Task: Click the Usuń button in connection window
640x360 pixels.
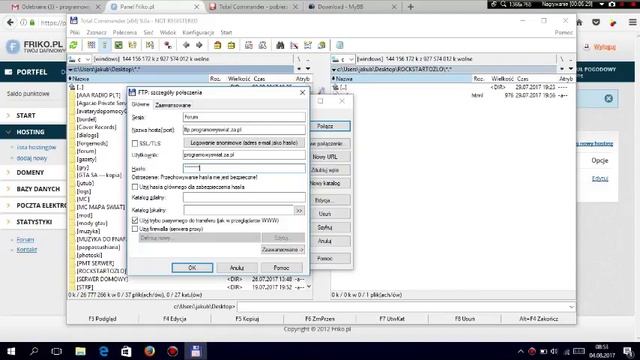Action: pyautogui.click(x=329, y=214)
